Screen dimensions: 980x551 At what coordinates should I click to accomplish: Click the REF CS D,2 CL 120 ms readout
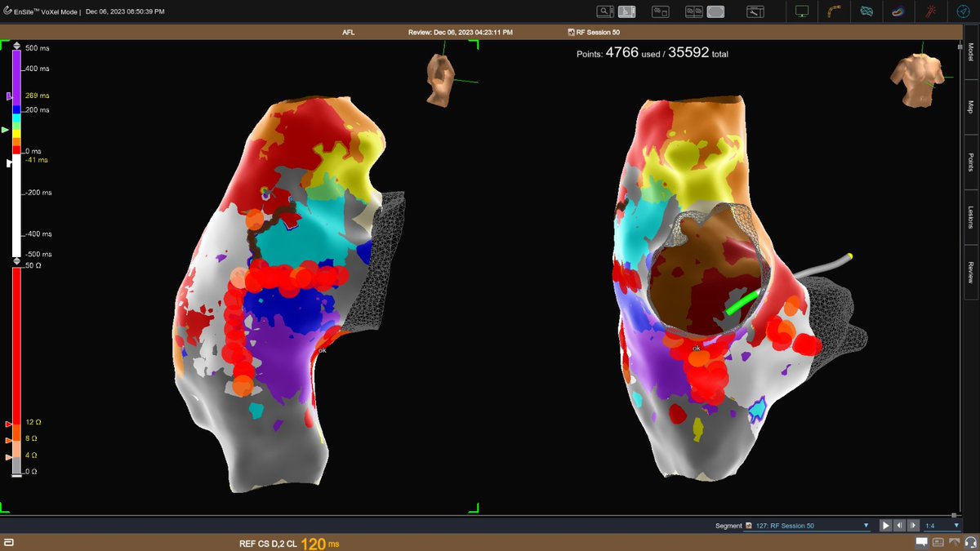pos(289,542)
